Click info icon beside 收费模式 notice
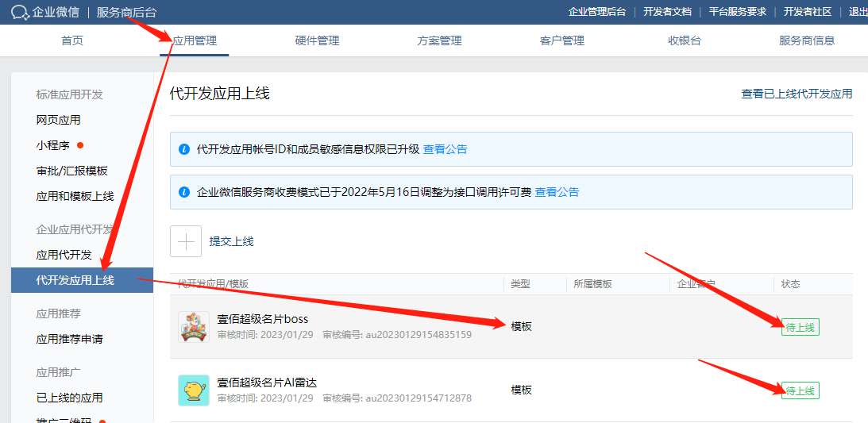 [184, 192]
